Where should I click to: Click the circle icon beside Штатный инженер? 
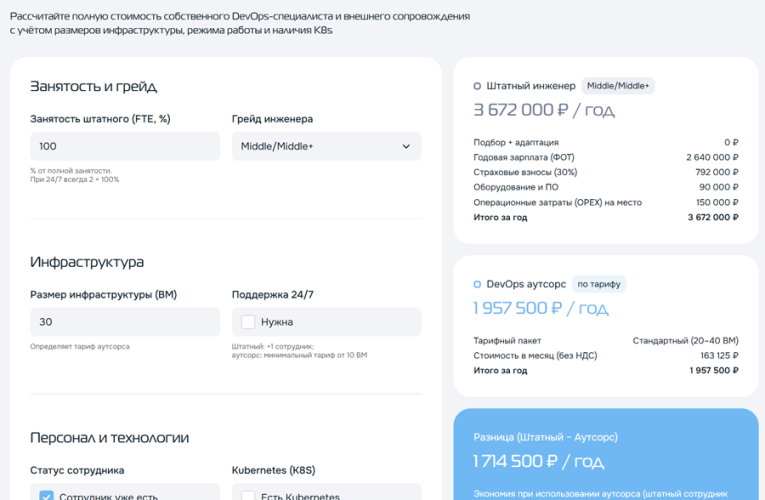tap(477, 86)
